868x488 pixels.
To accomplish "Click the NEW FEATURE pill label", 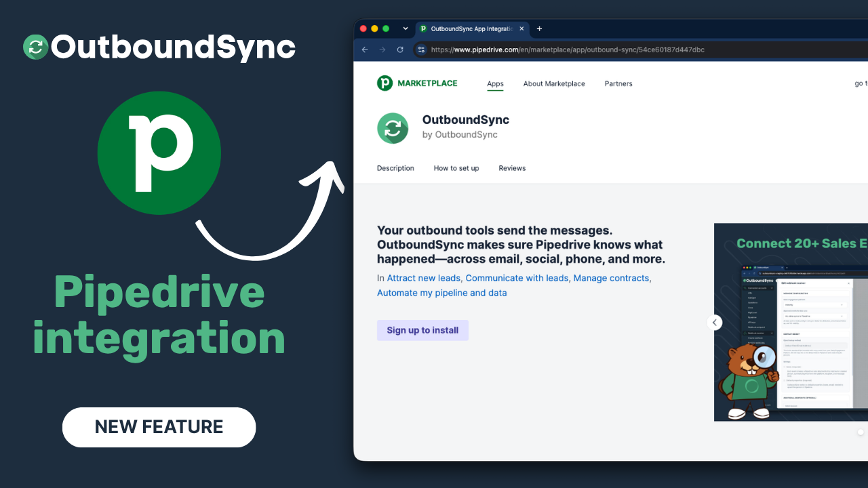I will pos(159,427).
